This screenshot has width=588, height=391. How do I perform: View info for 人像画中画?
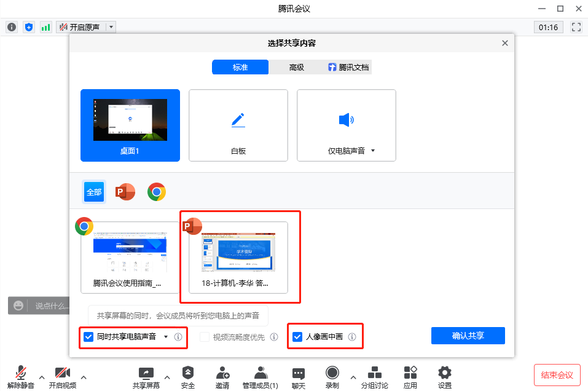pyautogui.click(x=351, y=337)
